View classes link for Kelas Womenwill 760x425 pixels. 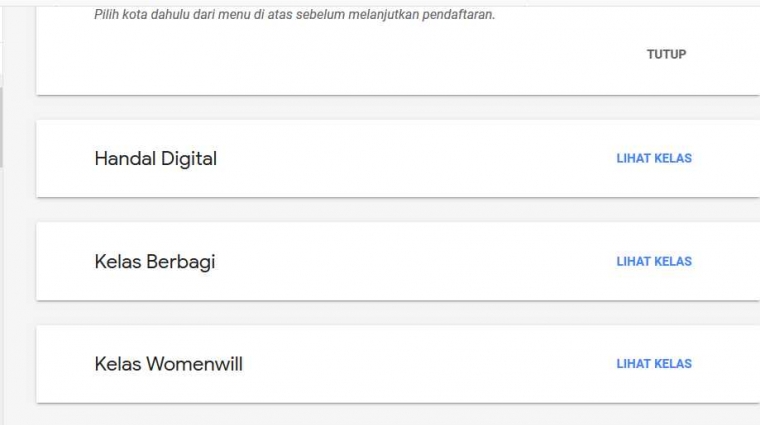pos(654,364)
